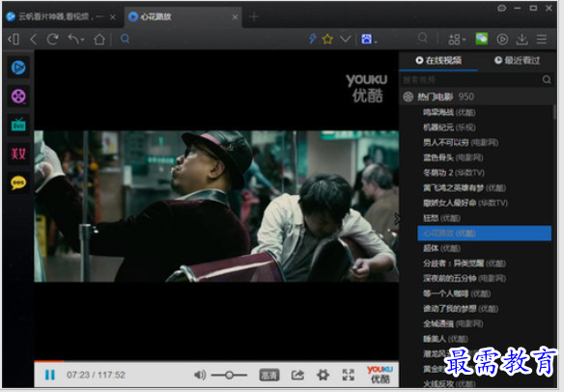
Task: Click the Youku logo in player bar
Action: pos(380,374)
